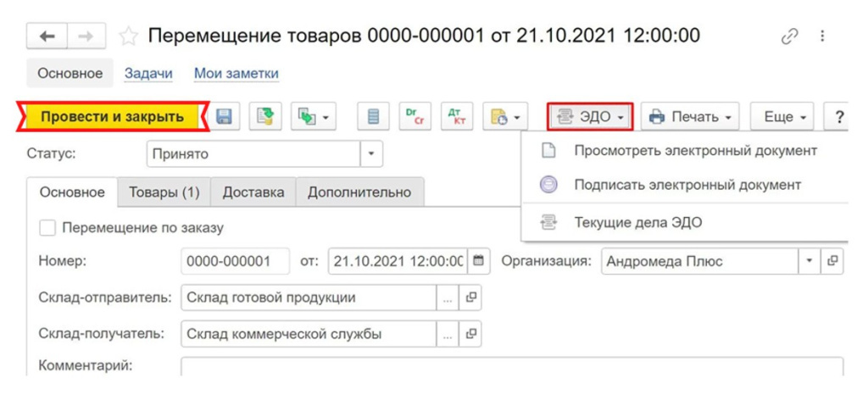The height and width of the screenshot is (395, 868).
Task: Switch to Товары (1) tab
Action: (x=164, y=192)
